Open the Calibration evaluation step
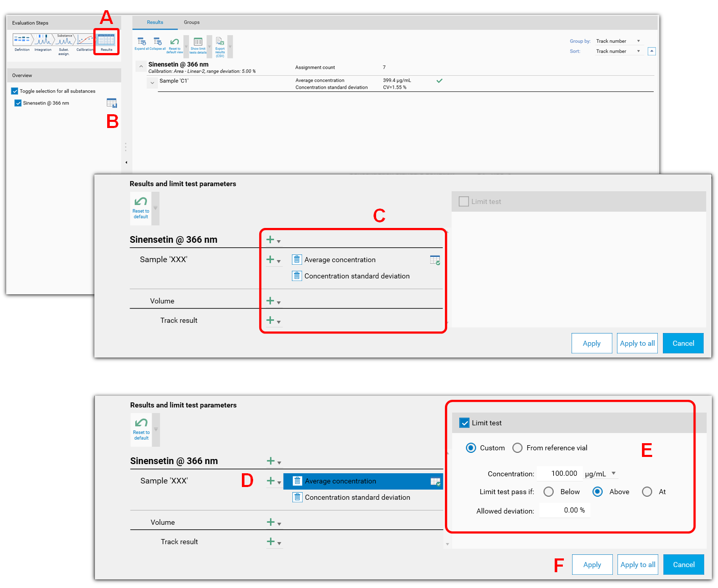 click(x=85, y=41)
